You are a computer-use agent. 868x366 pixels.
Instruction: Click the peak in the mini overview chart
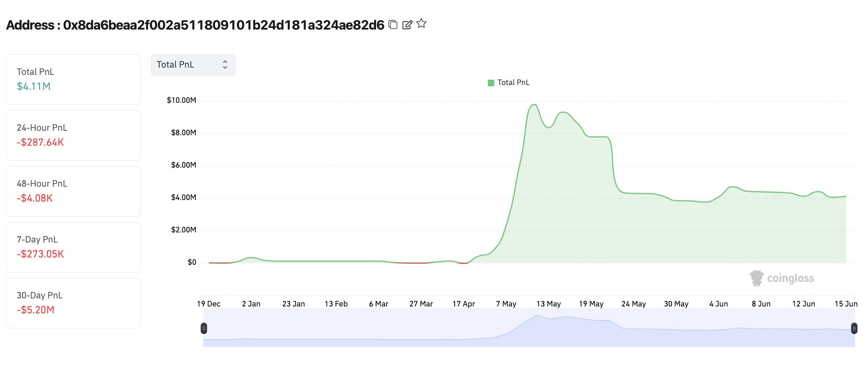pyautogui.click(x=537, y=316)
